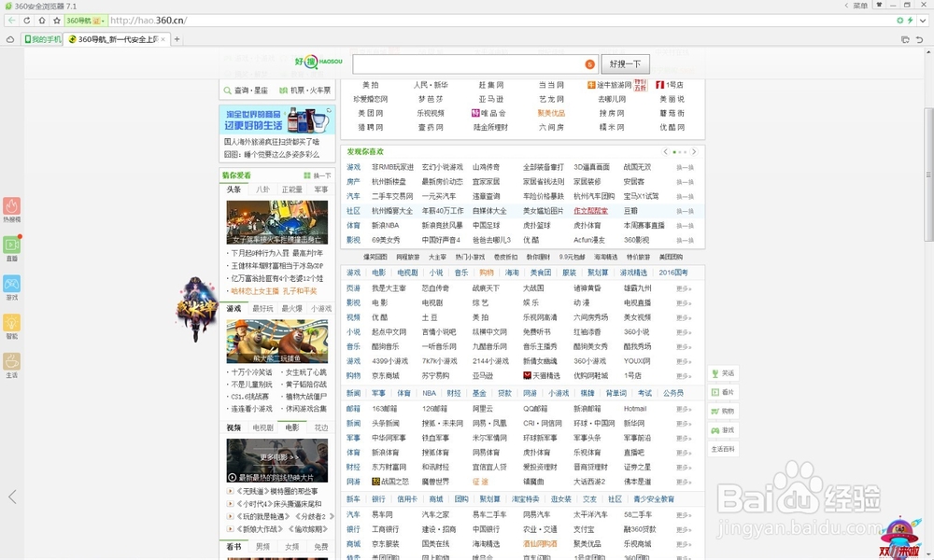Open the tab list window icon

point(905,39)
